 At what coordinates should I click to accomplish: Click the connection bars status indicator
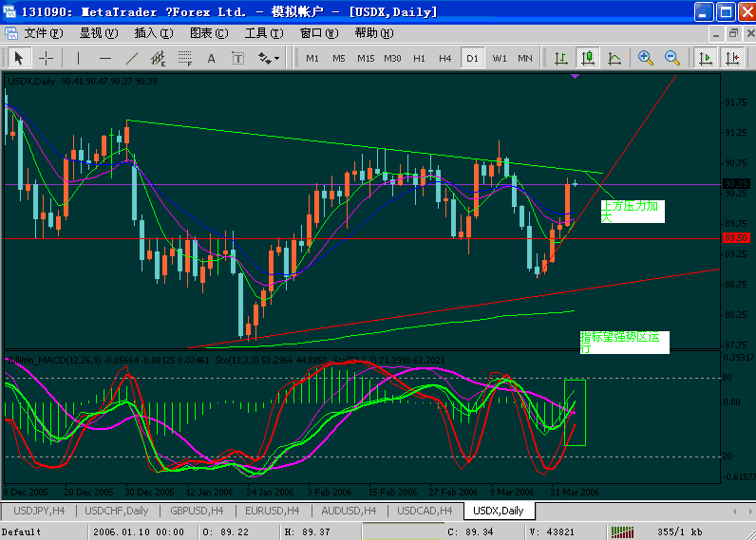coord(622,531)
